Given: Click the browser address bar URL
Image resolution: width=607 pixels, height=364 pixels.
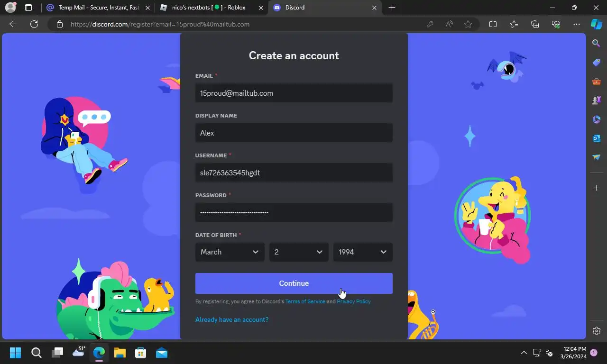Looking at the screenshot, I should pos(160,24).
